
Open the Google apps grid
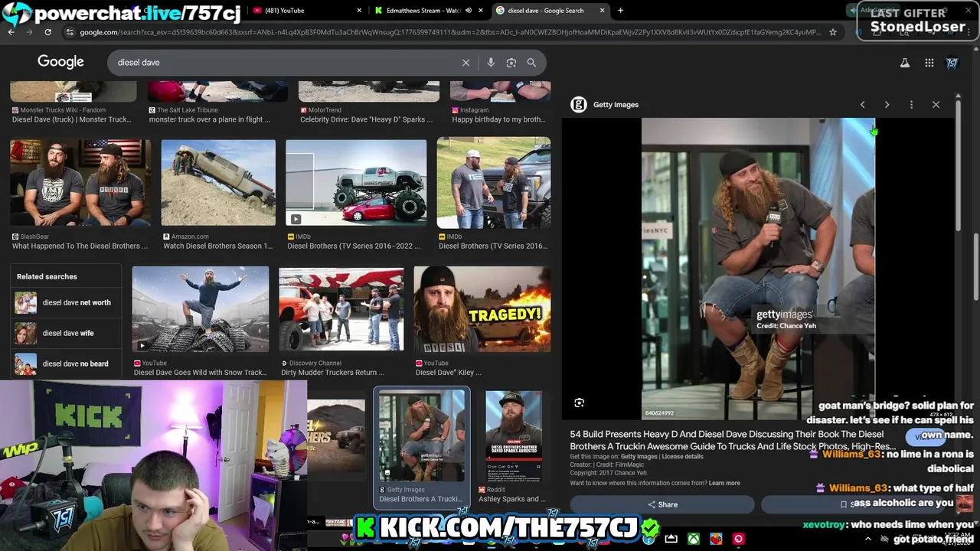click(x=929, y=63)
